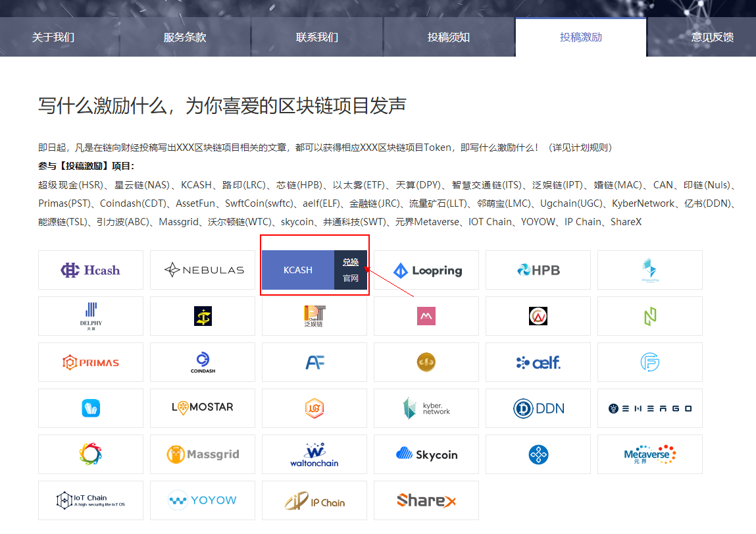Click the AssetFun AF logo card
This screenshot has width=756, height=534.
[315, 362]
